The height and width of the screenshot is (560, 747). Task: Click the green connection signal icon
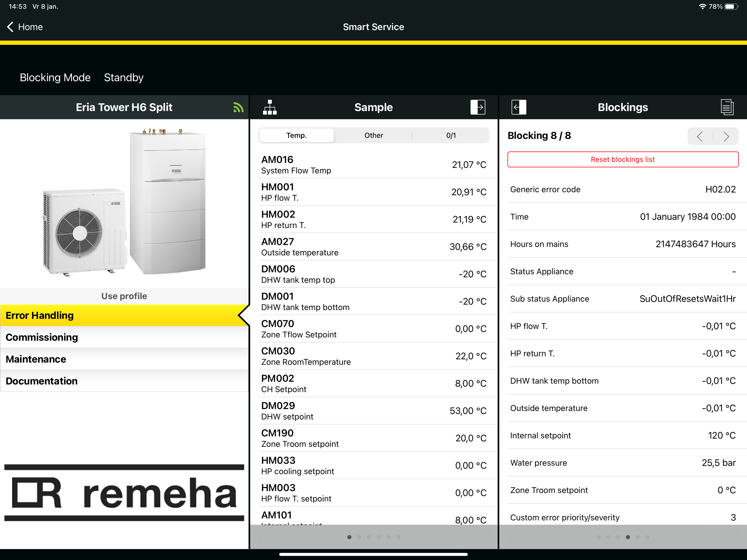[238, 107]
